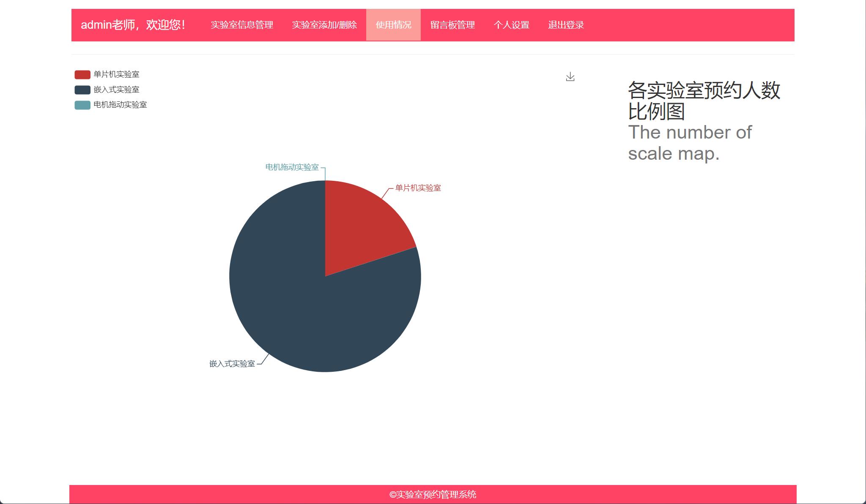Click the 嵌入式实验室 dark legend swatch
This screenshot has width=866, height=504.
[82, 90]
